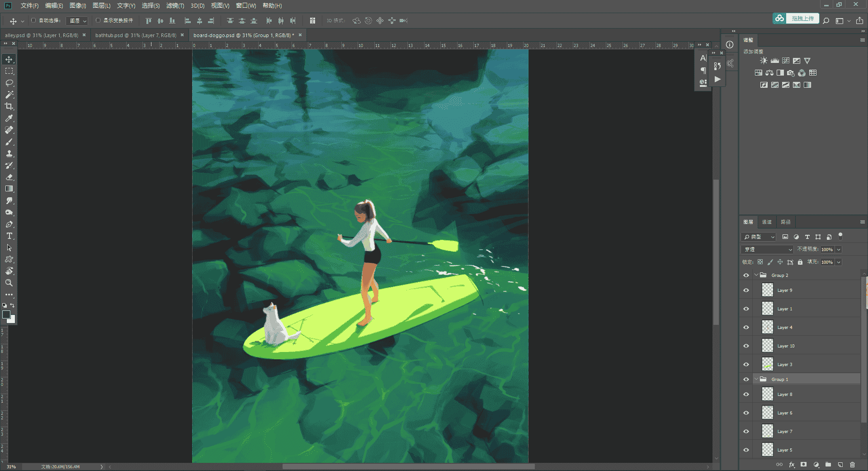
Task: Enable the auto-select checkbox
Action: 33,20
